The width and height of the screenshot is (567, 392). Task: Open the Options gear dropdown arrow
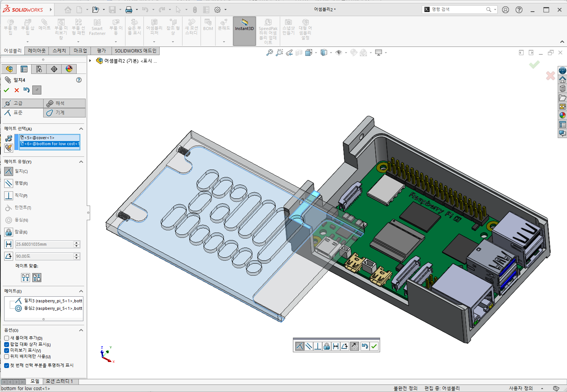(225, 10)
